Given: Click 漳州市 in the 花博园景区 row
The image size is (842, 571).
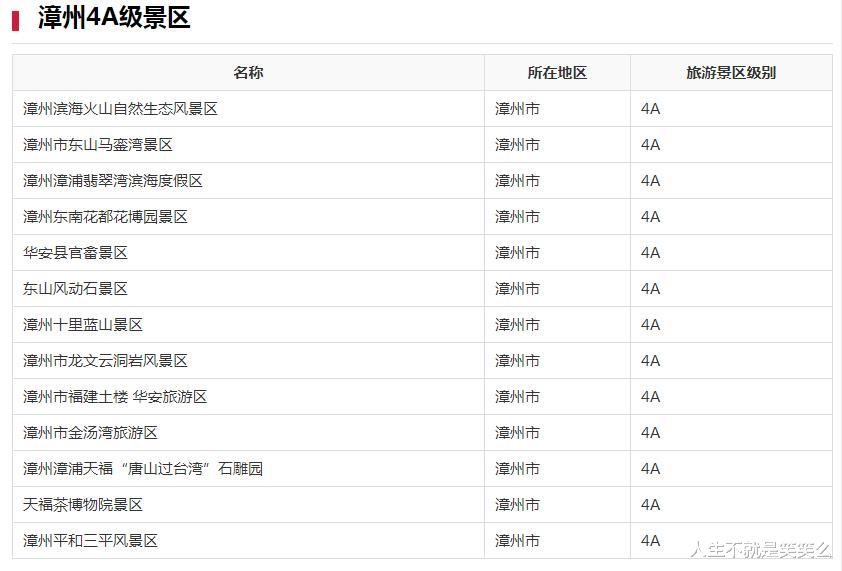Looking at the screenshot, I should point(517,216).
